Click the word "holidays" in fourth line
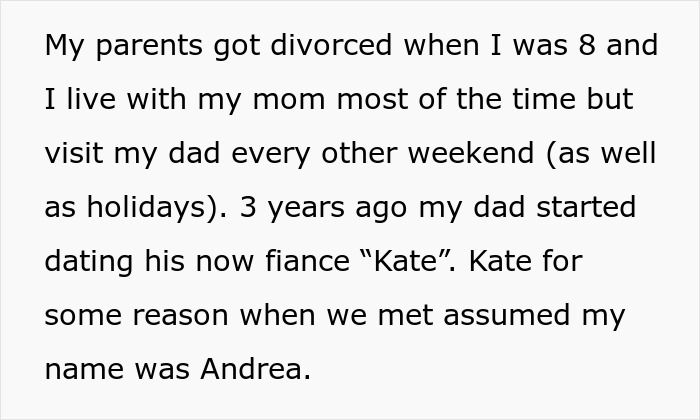Image resolution: width=700 pixels, height=420 pixels. pyautogui.click(x=146, y=207)
